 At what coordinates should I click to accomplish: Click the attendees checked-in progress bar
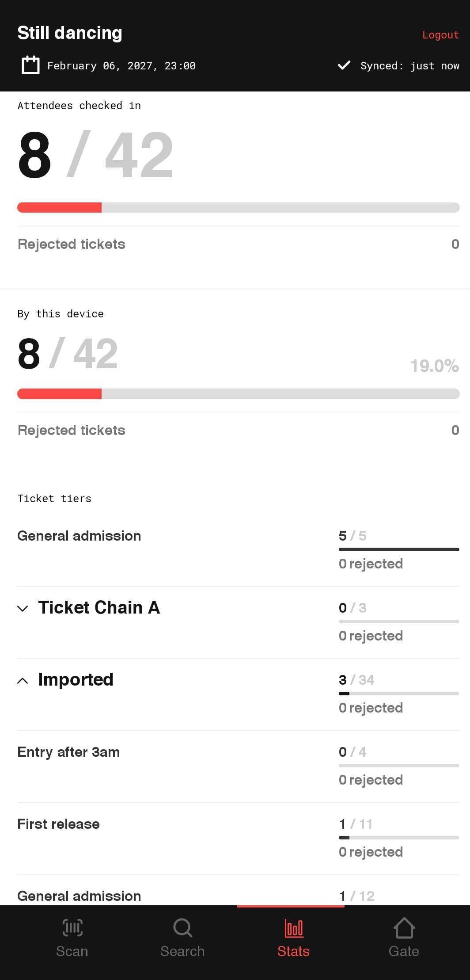click(239, 207)
